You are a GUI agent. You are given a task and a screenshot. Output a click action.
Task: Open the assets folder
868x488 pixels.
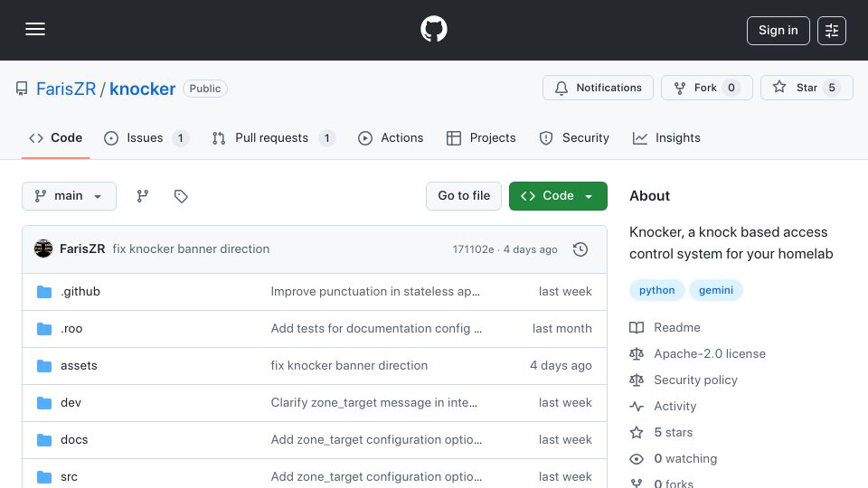[x=79, y=366]
